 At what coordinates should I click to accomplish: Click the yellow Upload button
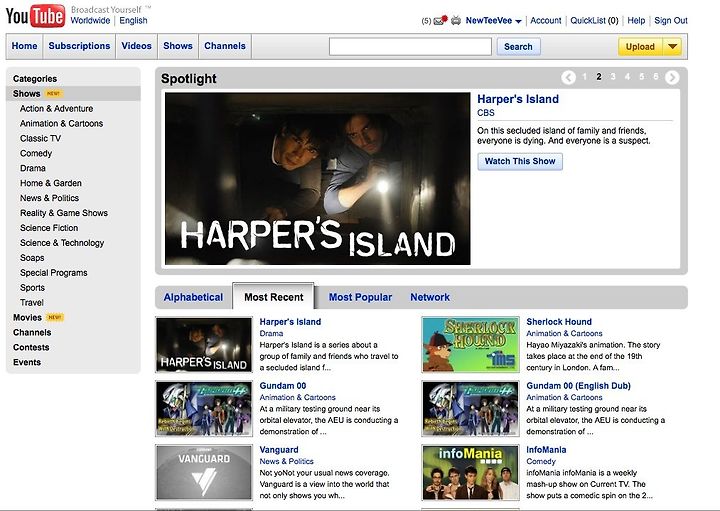640,46
